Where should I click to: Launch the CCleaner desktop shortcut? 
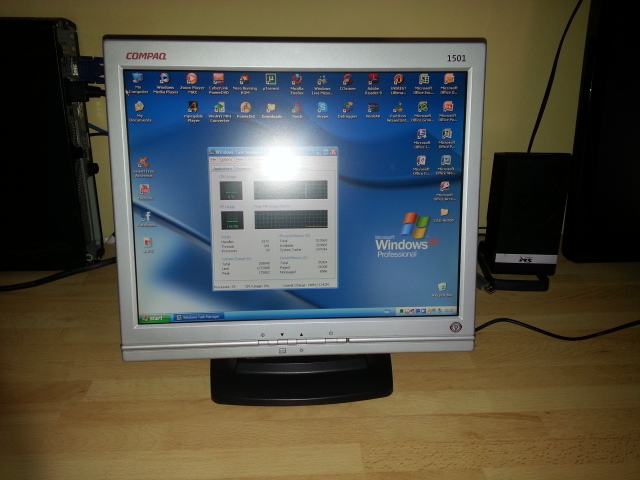[x=347, y=82]
